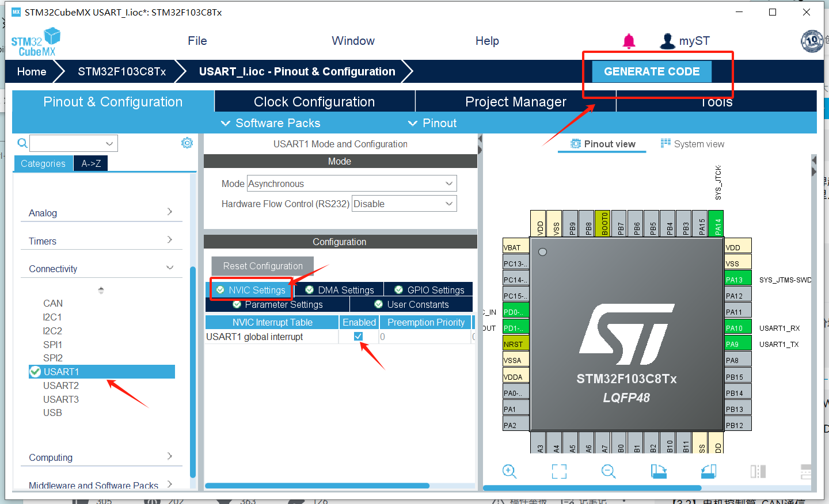Switch to System view

(692, 144)
